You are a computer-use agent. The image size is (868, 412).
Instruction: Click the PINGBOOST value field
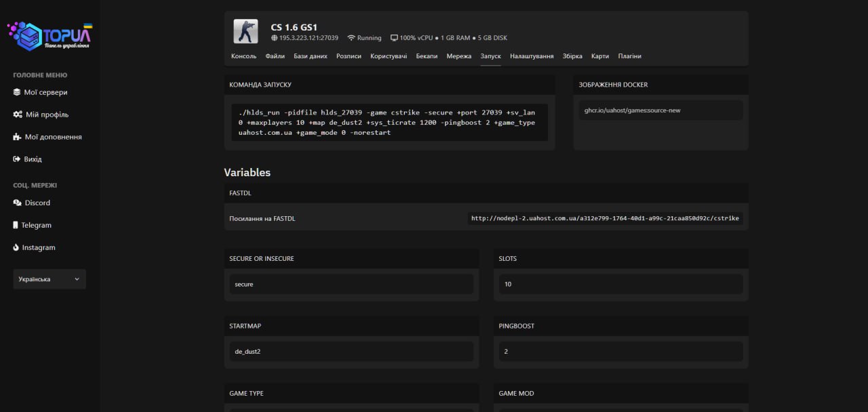point(620,352)
